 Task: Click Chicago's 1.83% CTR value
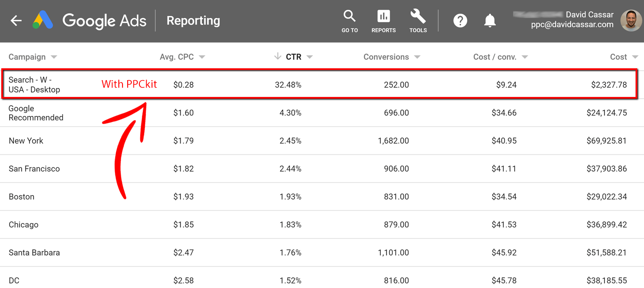290,225
